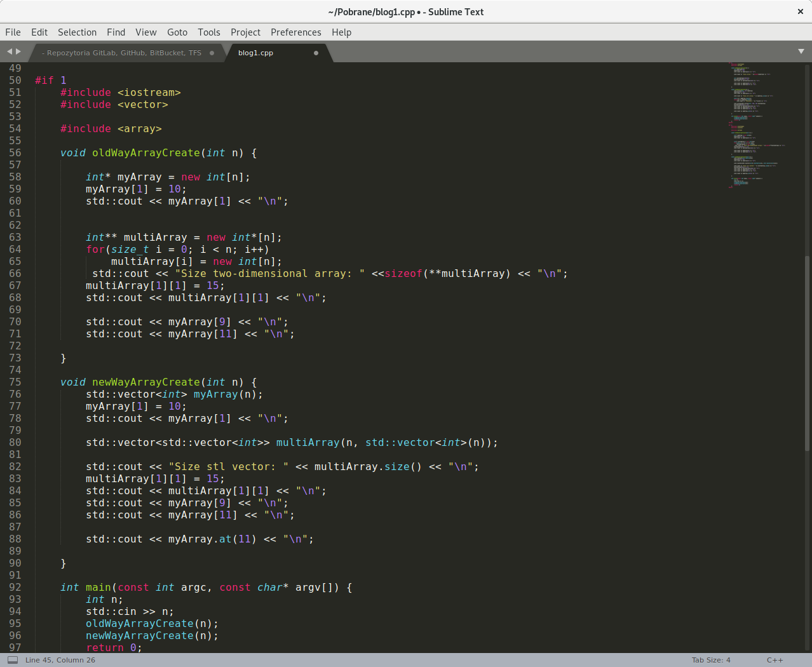Click the oldWayArrayCreate function definition name
The height and width of the screenshot is (667, 812).
[x=146, y=152]
